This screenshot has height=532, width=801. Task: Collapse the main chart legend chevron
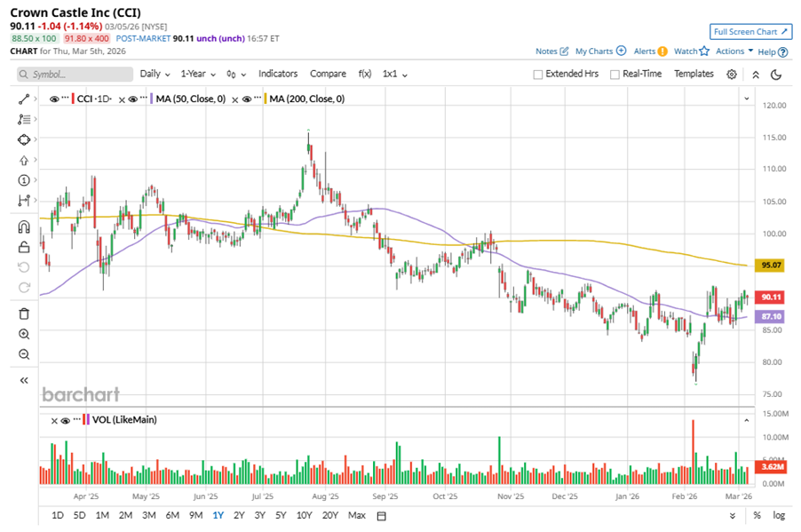point(746,99)
